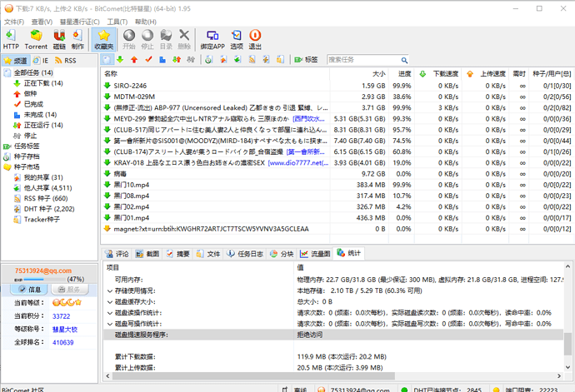Open the 评论 comments tab
575x392 pixels.
point(117,254)
